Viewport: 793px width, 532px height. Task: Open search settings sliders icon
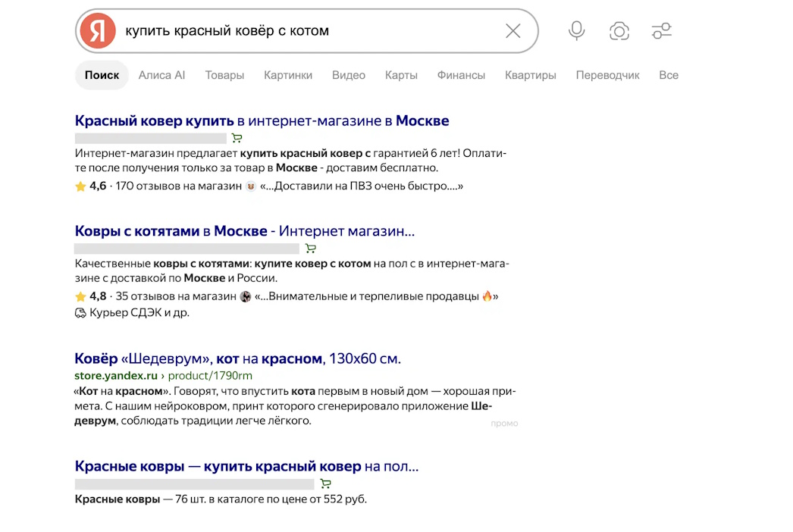coord(662,31)
